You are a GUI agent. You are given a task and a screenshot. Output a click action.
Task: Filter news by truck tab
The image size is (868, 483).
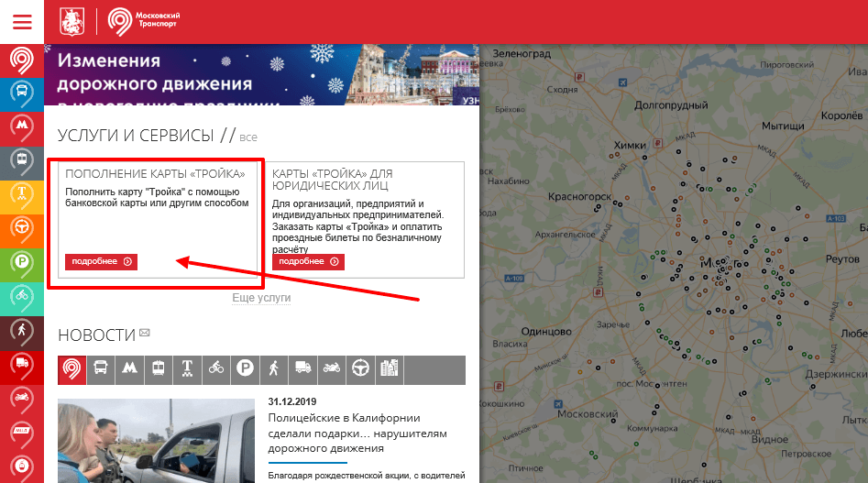(x=302, y=369)
